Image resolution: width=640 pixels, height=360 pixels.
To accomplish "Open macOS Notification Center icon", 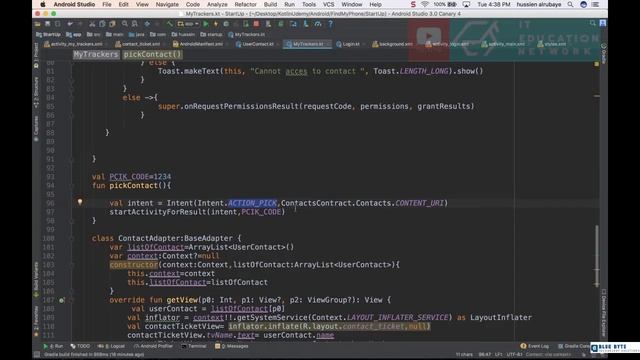I will click(596, 4).
